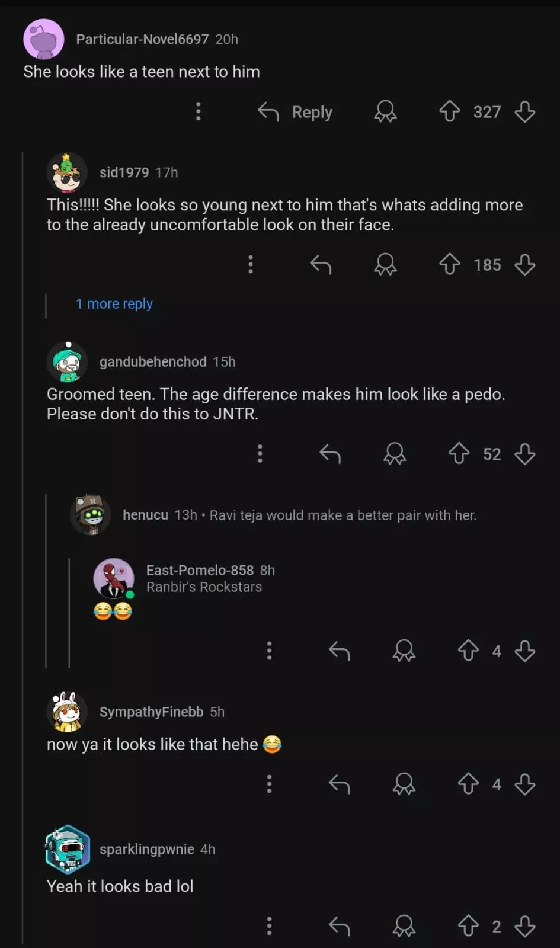View sparklingpwnie's profile via username

(146, 850)
